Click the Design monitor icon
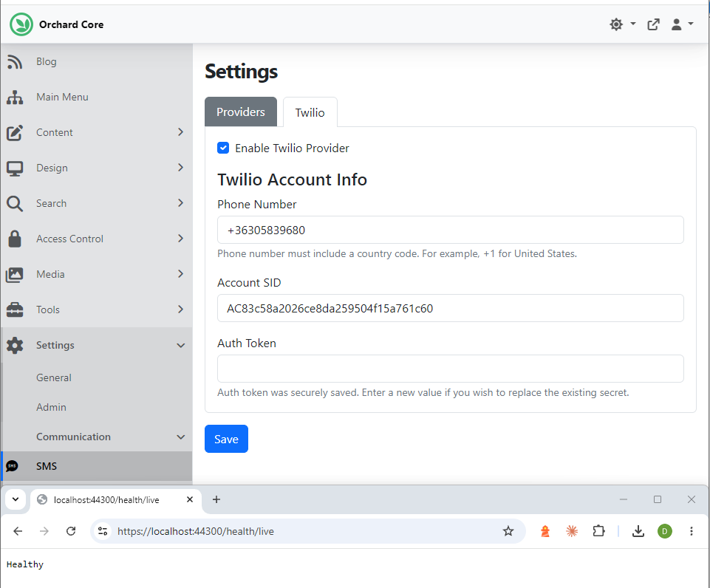This screenshot has width=710, height=588. tap(15, 168)
